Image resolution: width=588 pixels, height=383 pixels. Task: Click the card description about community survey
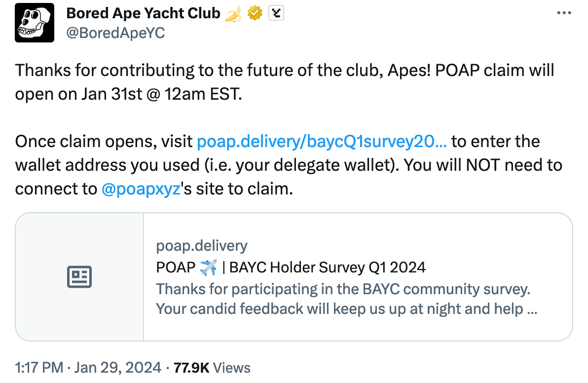(x=346, y=299)
